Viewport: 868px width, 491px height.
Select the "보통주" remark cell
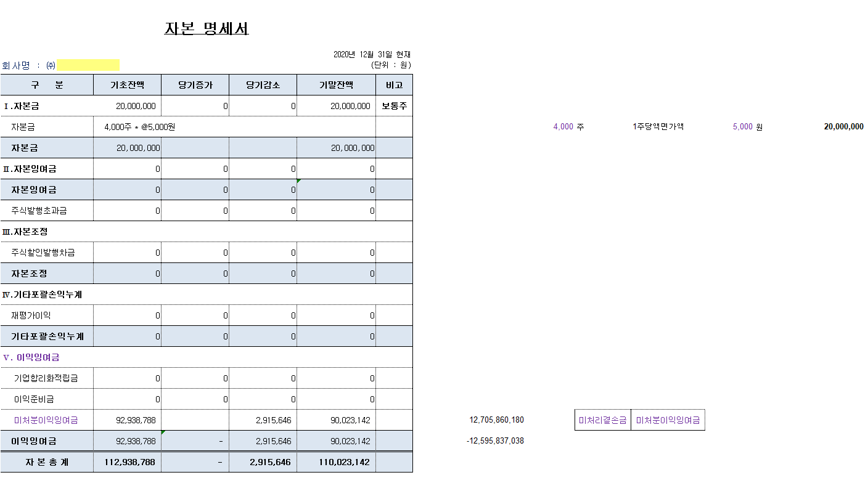click(x=394, y=106)
